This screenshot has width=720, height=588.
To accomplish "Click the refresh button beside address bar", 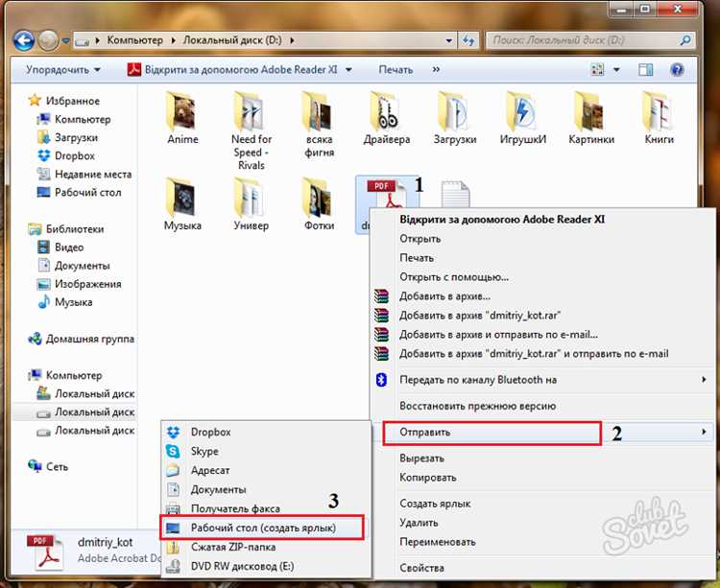I will tap(468, 41).
